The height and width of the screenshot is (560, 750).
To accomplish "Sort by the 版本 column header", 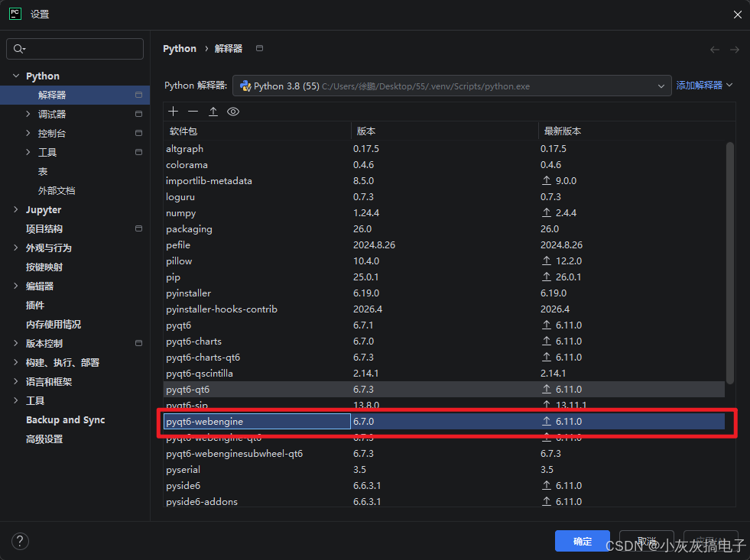I will (445, 131).
